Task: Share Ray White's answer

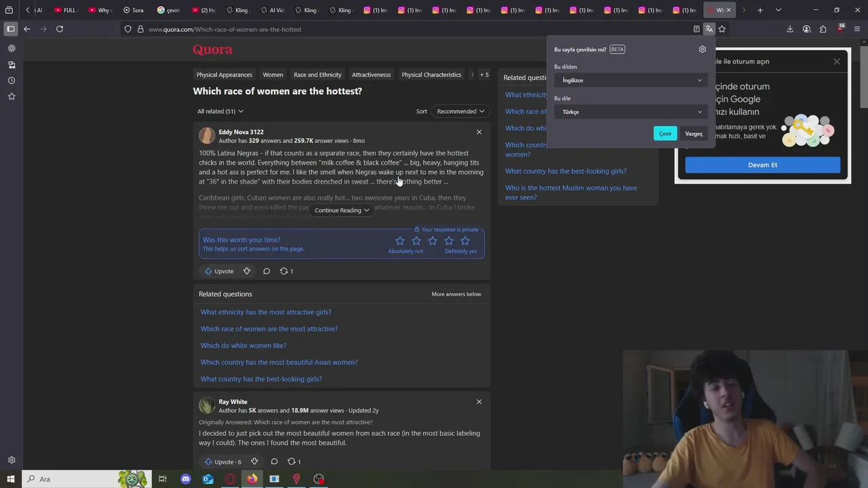Action: coord(294,462)
